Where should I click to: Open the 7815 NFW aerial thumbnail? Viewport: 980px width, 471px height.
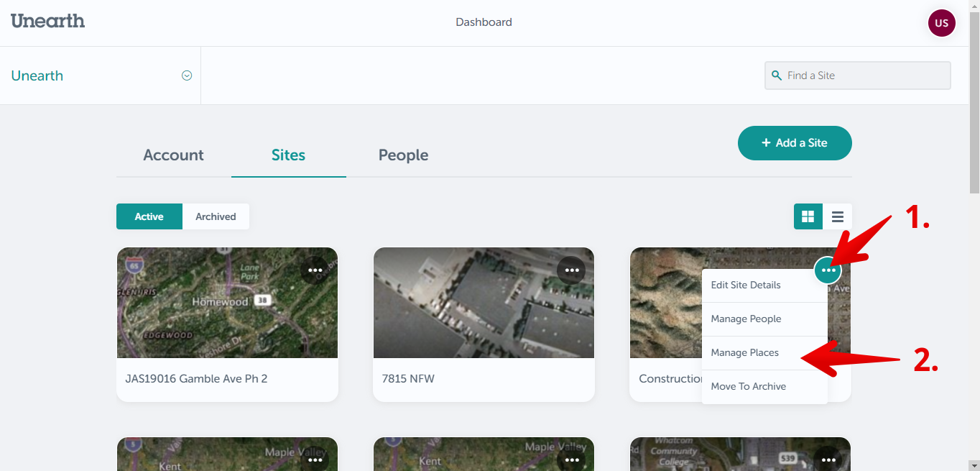click(x=484, y=303)
